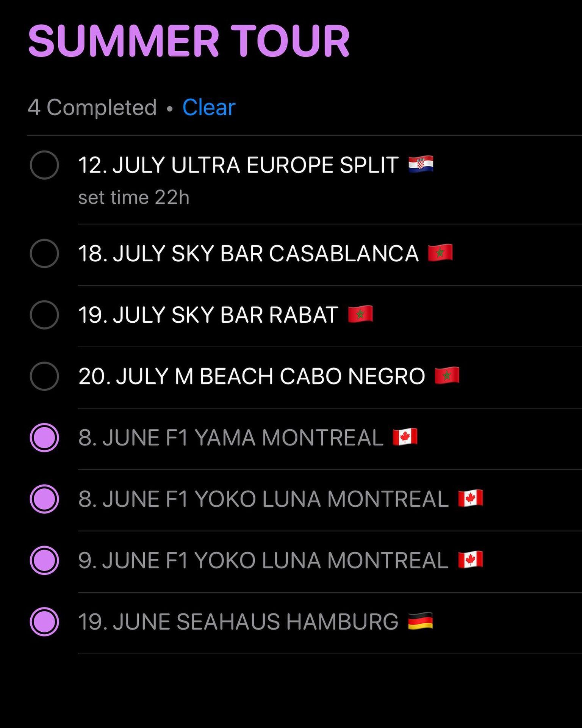Viewport: 582px width, 728px height.
Task: Tap the Summer Tour list title
Action: 189,41
